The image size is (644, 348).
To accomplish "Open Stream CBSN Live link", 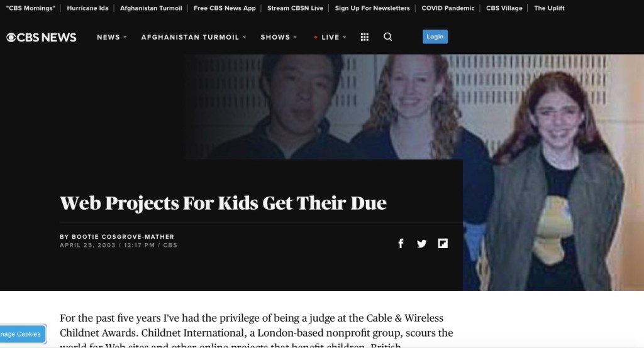I will pyautogui.click(x=296, y=8).
